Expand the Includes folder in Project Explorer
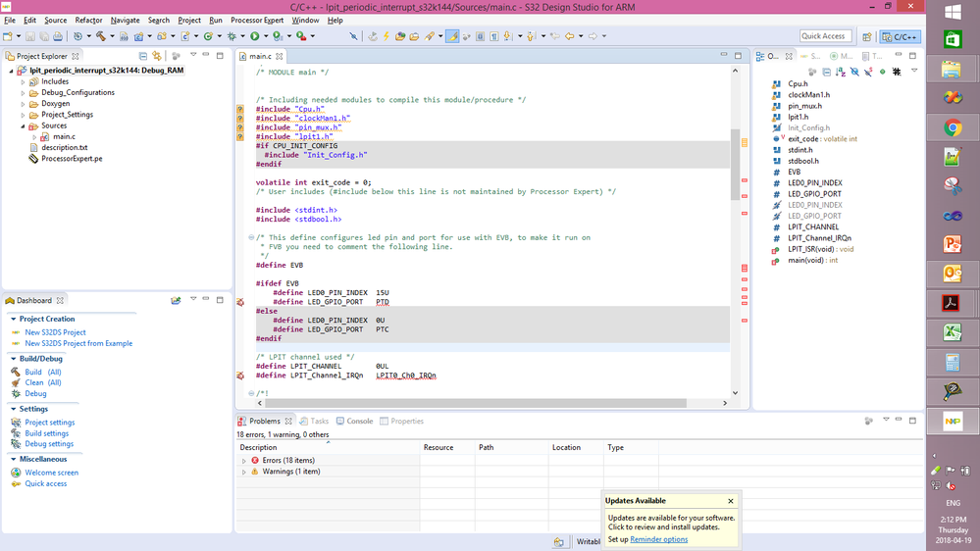The image size is (980, 551). pyautogui.click(x=23, y=81)
